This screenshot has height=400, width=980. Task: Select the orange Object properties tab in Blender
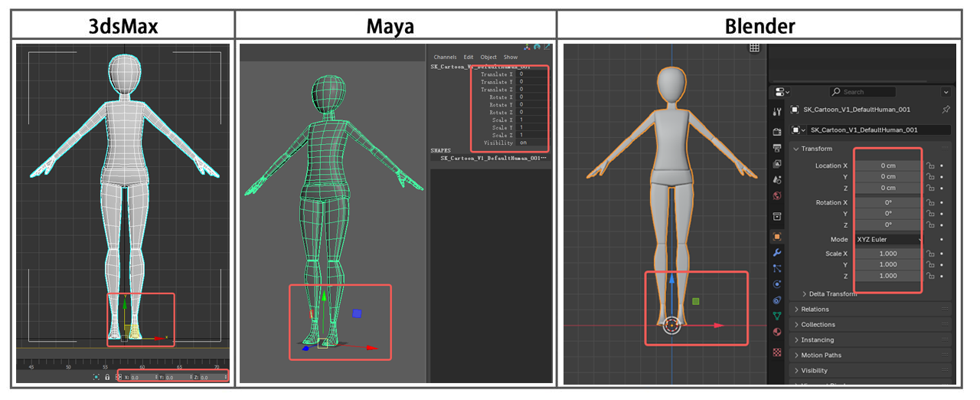click(778, 237)
